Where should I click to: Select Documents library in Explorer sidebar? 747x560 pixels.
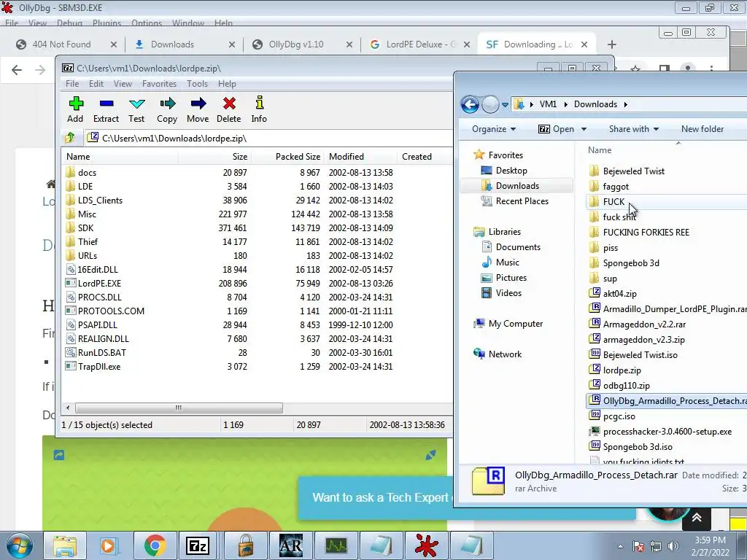tap(518, 247)
